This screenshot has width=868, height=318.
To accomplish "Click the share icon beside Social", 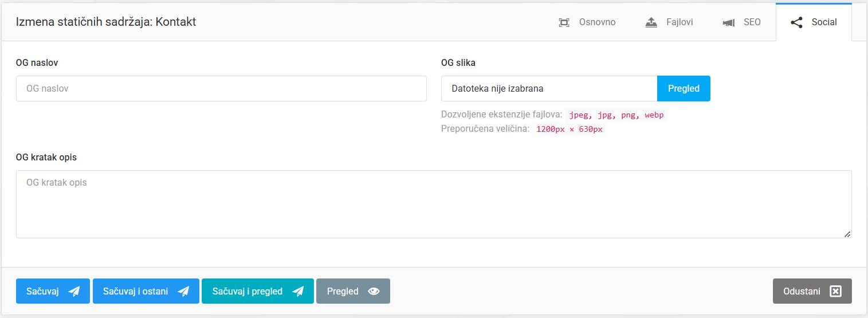I will click(796, 22).
